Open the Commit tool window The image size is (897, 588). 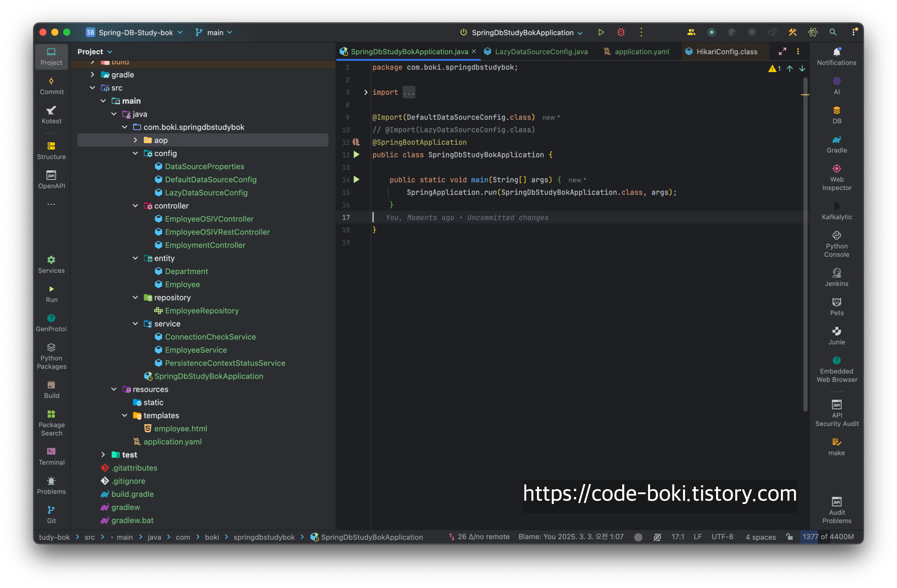point(51,85)
